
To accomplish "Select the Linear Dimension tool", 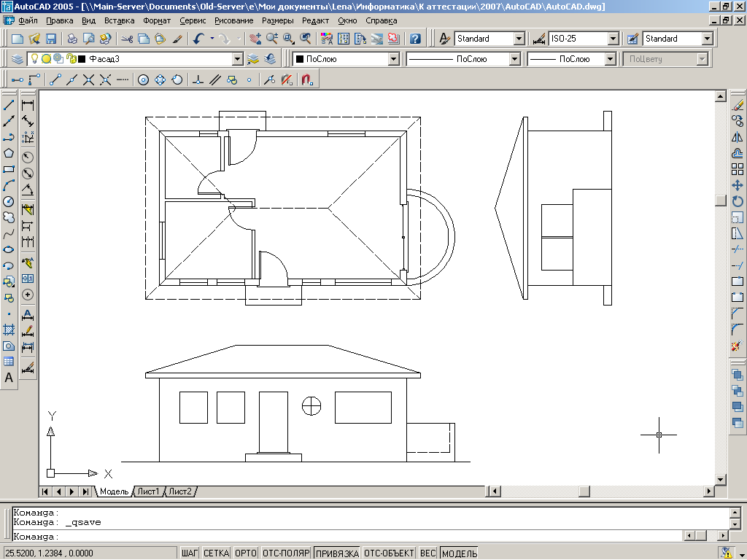I will click(x=28, y=105).
